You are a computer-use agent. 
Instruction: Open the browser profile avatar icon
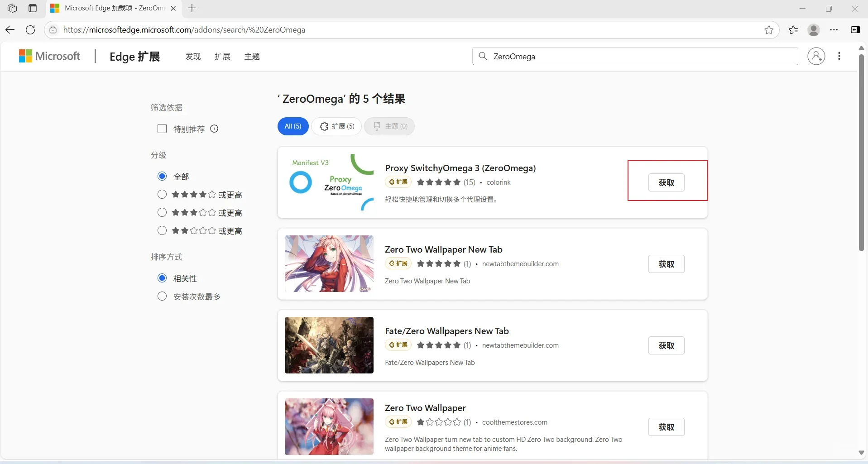(x=814, y=30)
